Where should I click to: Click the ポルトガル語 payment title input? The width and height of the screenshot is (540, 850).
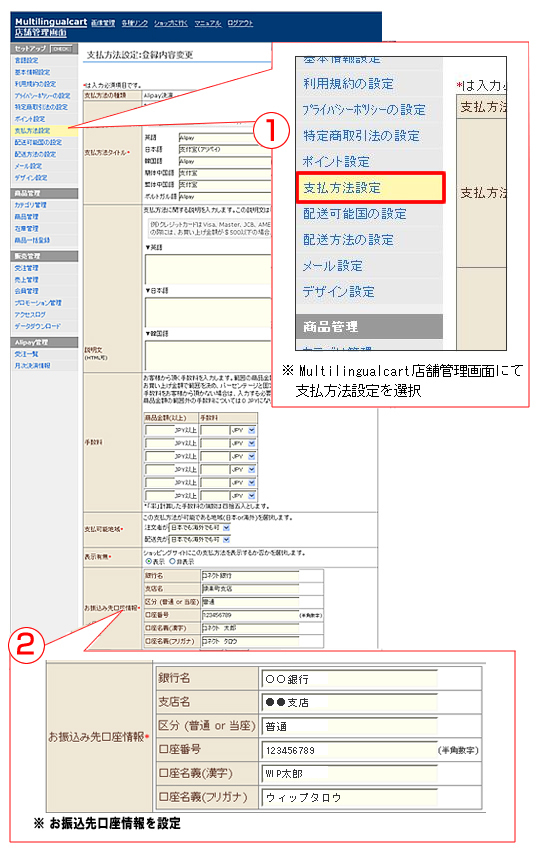(x=224, y=197)
